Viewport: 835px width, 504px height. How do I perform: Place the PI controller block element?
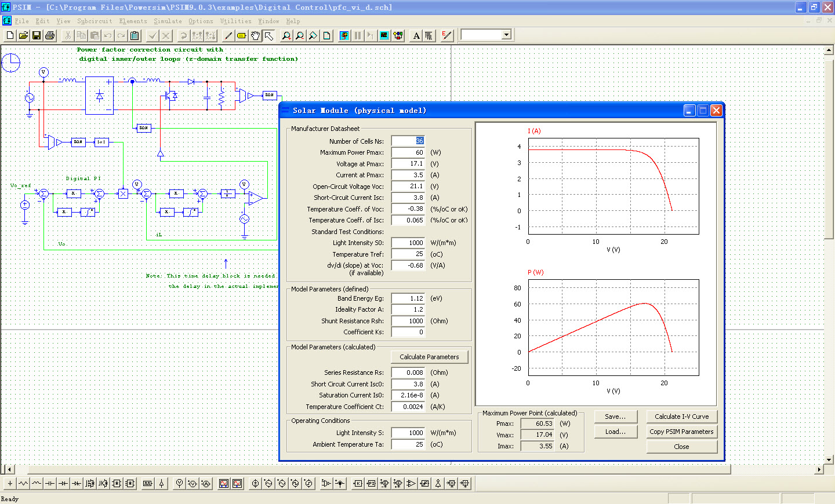[371, 483]
